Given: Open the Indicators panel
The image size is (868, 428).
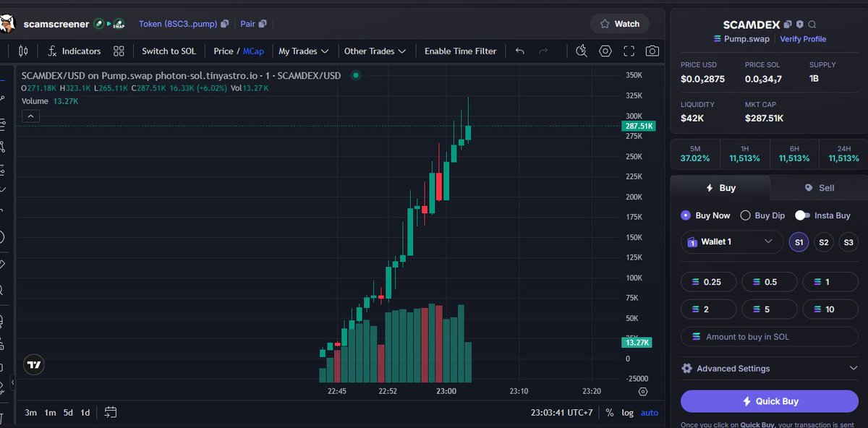Looking at the screenshot, I should click(x=75, y=51).
